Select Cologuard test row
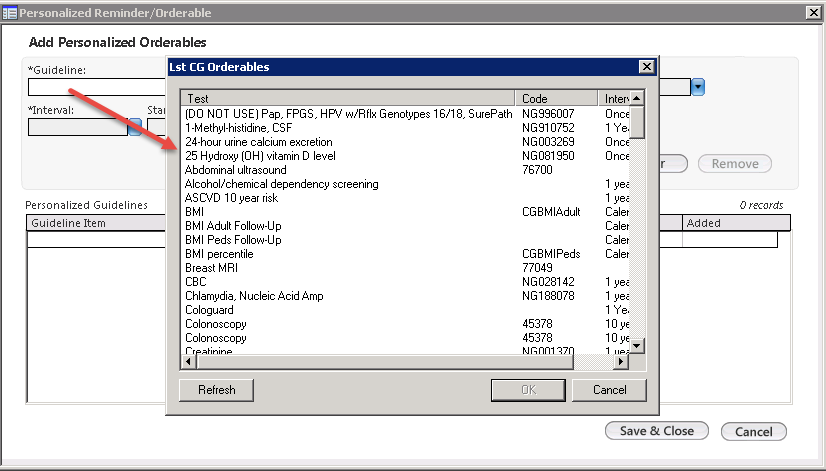The image size is (826, 471). pyautogui.click(x=405, y=310)
